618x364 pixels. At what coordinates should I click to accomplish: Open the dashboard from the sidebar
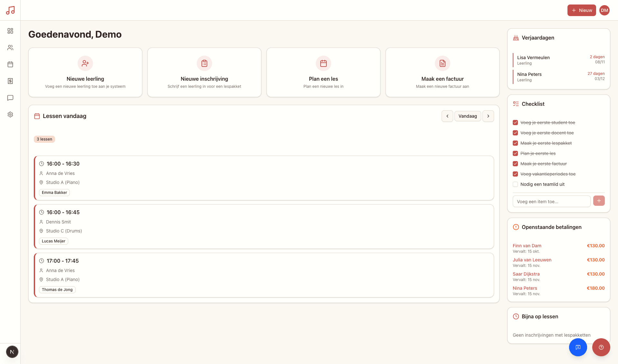tap(10, 31)
